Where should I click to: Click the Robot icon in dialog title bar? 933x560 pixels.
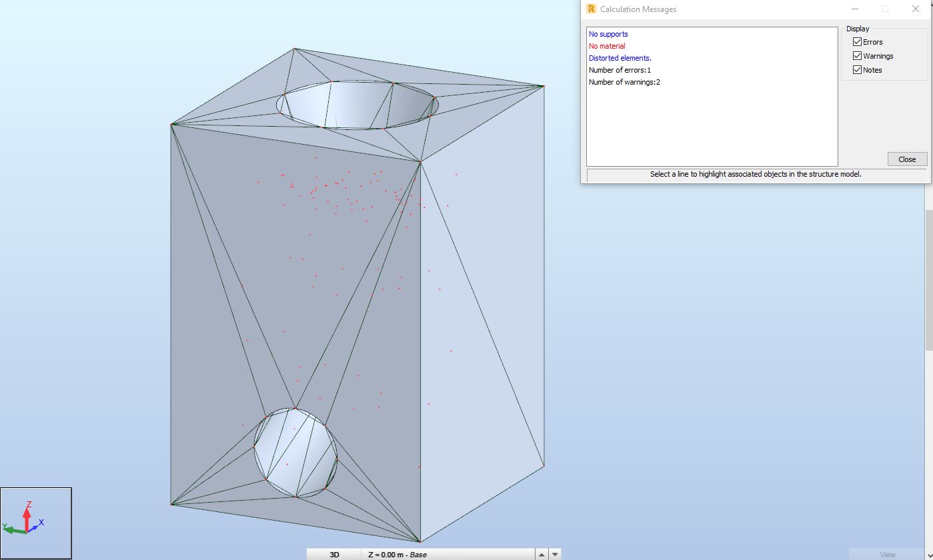[x=591, y=9]
